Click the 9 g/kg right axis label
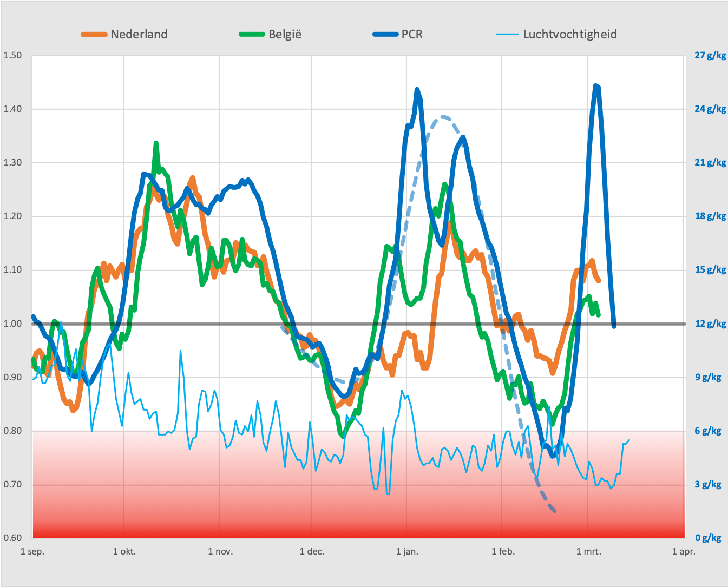Image resolution: width=728 pixels, height=587 pixels. 708,377
